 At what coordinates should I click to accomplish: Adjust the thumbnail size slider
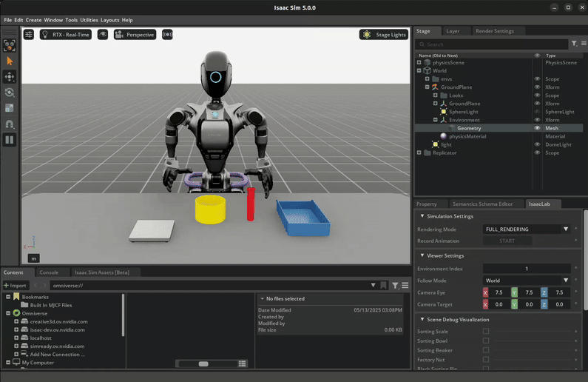pyautogui.click(x=203, y=363)
